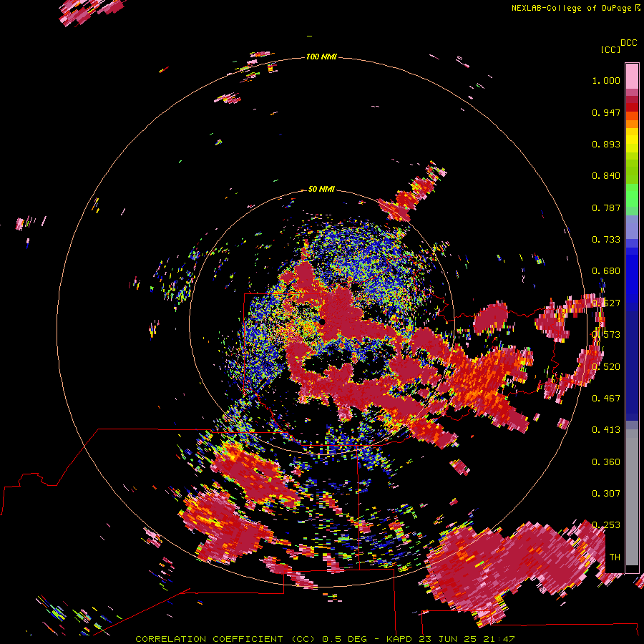The width and height of the screenshot is (644, 644).
Task: Click the 0.787 legend value
Action: pyautogui.click(x=606, y=208)
